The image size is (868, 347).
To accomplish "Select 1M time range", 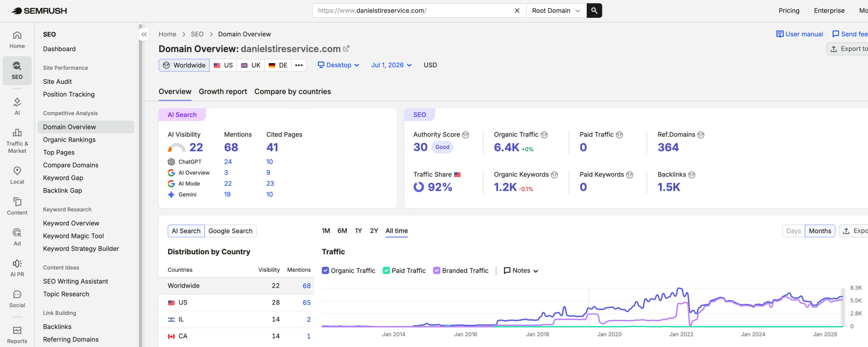I will point(326,231).
